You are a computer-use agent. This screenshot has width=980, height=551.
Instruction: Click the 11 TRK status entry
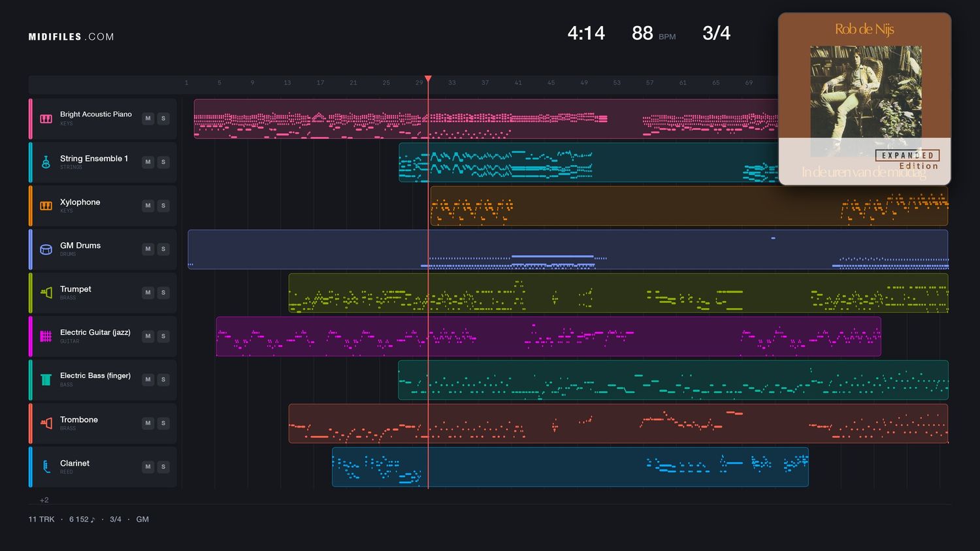pyautogui.click(x=41, y=520)
